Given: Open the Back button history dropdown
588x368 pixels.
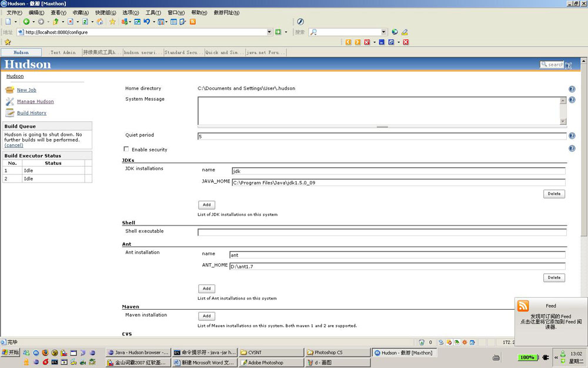Looking at the screenshot, I should [x=34, y=22].
